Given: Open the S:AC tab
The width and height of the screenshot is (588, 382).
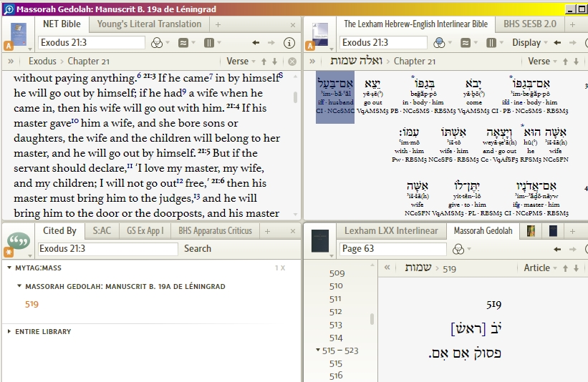Looking at the screenshot, I should (102, 230).
